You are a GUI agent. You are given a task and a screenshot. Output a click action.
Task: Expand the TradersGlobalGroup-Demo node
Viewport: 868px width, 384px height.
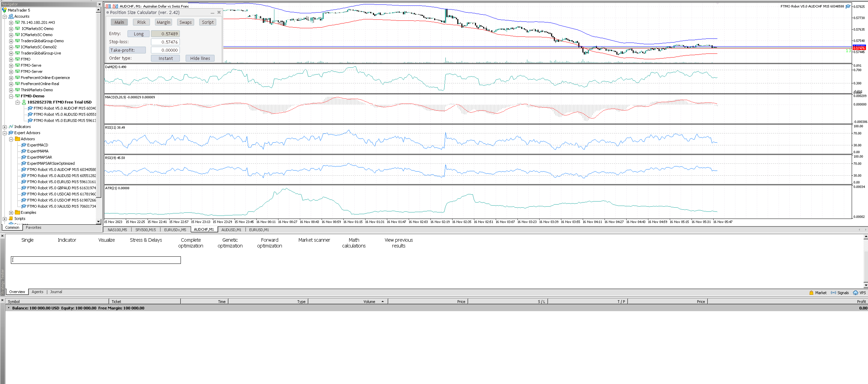click(x=11, y=41)
